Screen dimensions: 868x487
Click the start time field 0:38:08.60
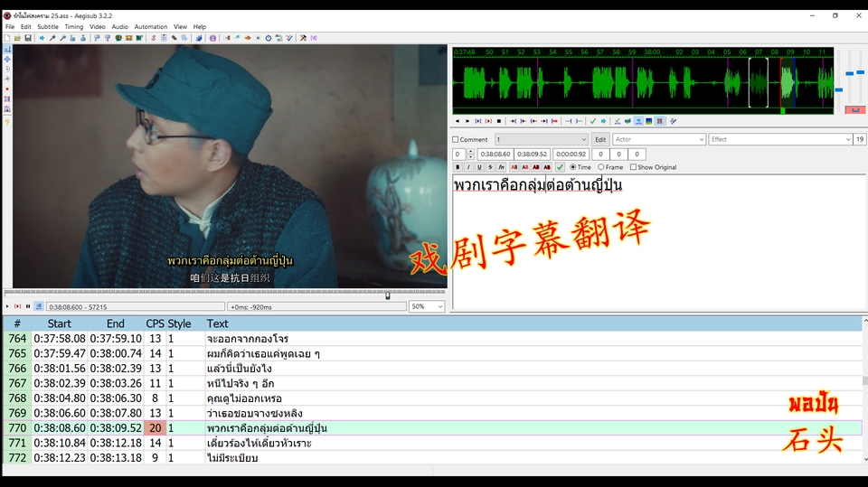tap(495, 155)
